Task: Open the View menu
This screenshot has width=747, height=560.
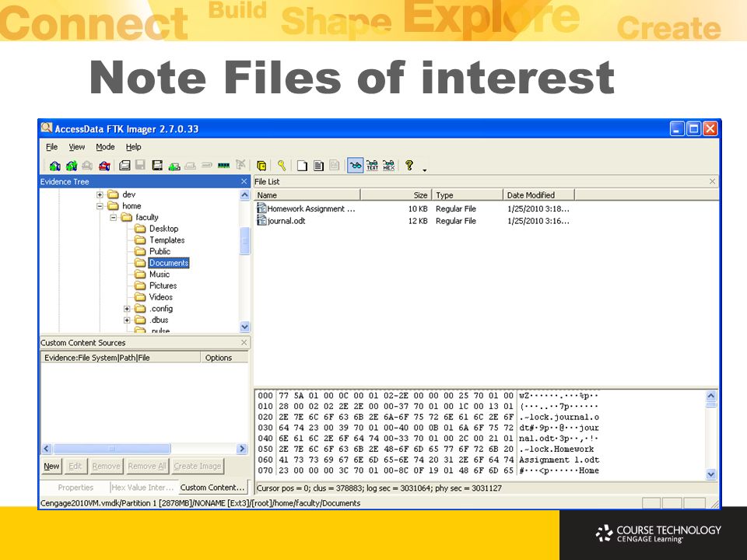Action: (x=77, y=147)
